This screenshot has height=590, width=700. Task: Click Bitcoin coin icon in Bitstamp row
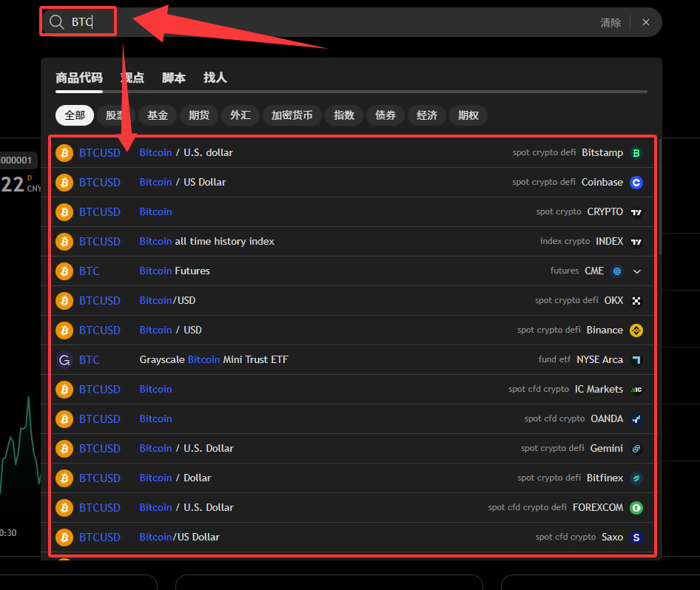click(x=64, y=153)
